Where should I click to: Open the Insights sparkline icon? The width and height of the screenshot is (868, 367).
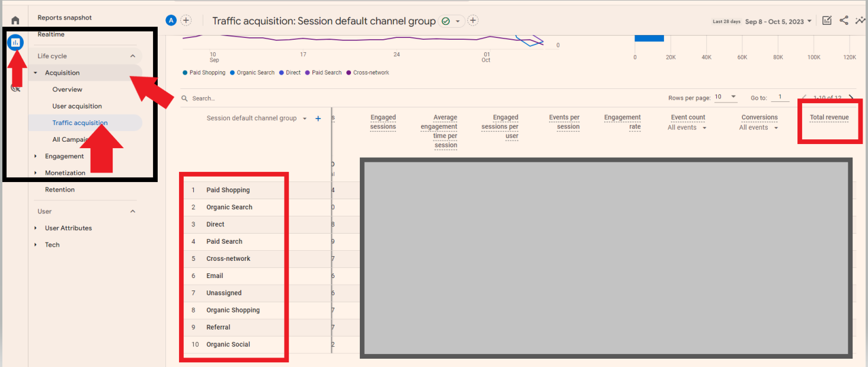860,21
